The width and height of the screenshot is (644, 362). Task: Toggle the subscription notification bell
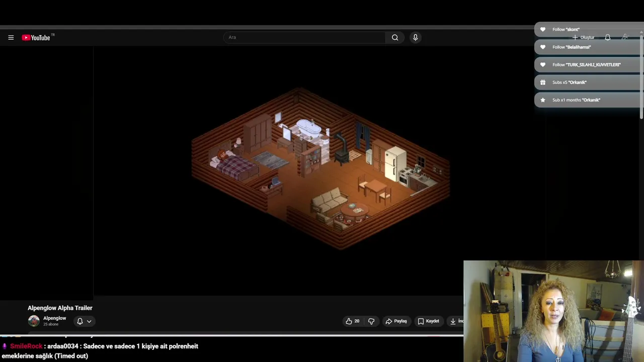pyautogui.click(x=79, y=321)
